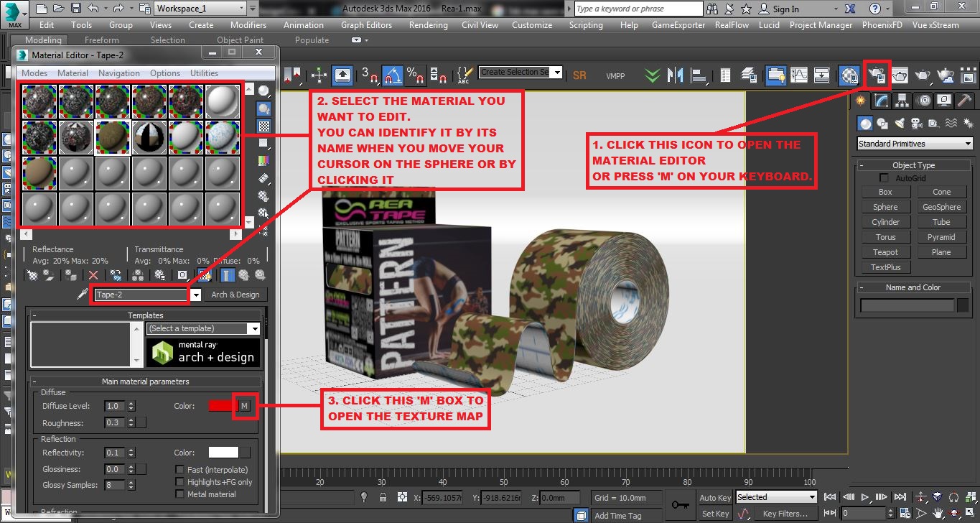Switch to the Object Paint ribbon tab

click(240, 40)
